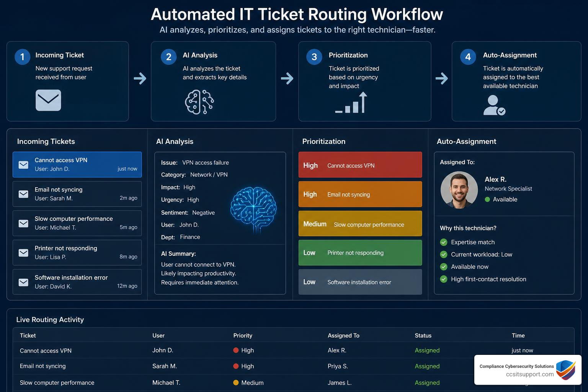The image size is (588, 392).
Task: Select the Cannot access VPN incoming ticket
Action: point(77,165)
